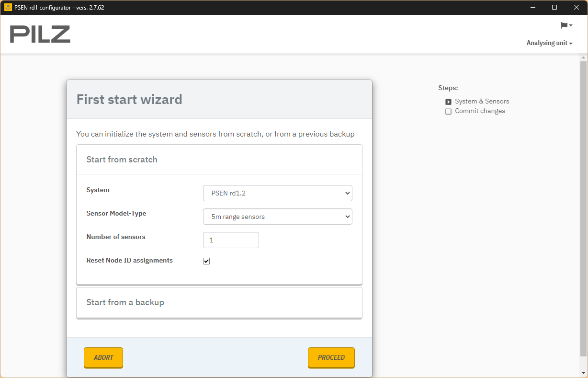This screenshot has width=588, height=378.
Task: Click the initialize from scratch description text
Action: 215,134
